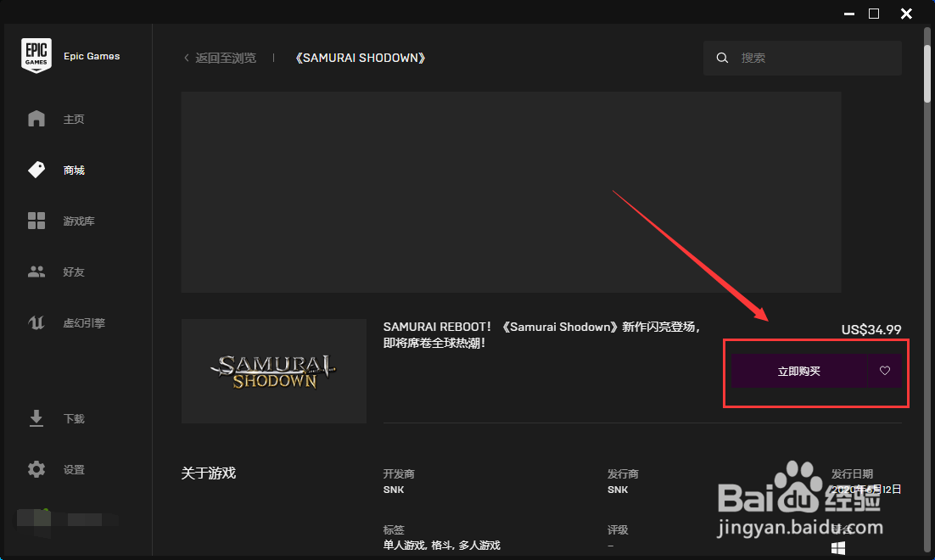935x560 pixels.
Task: Select 商城 menu label
Action: [74, 171]
